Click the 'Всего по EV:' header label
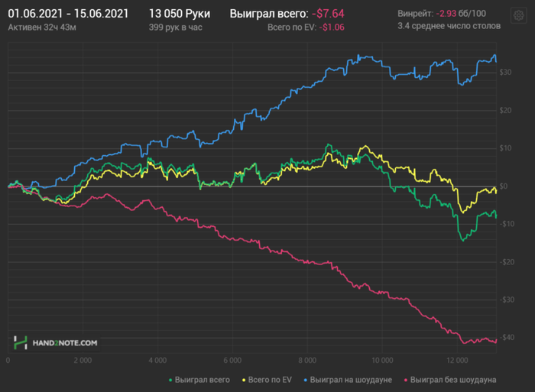Image resolution: width=535 pixels, height=392 pixels. coord(292,28)
